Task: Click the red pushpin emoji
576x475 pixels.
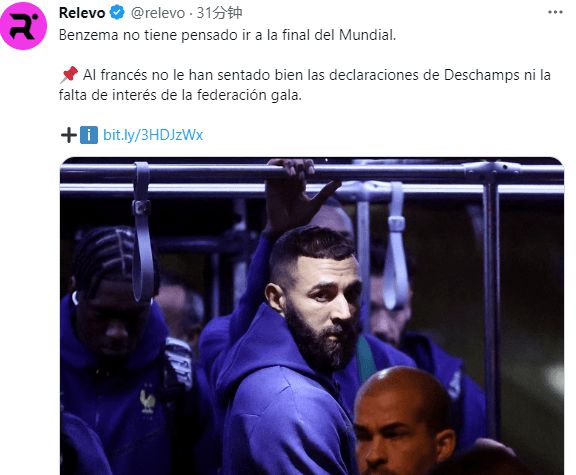Action: [69, 75]
